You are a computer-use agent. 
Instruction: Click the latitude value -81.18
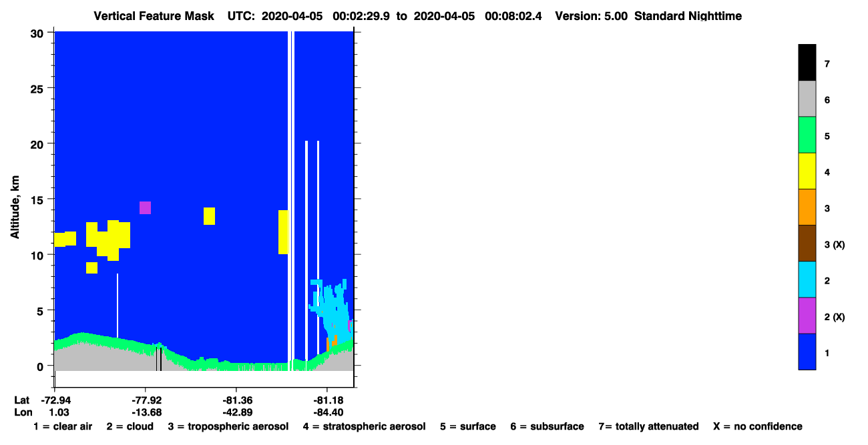pos(327,400)
